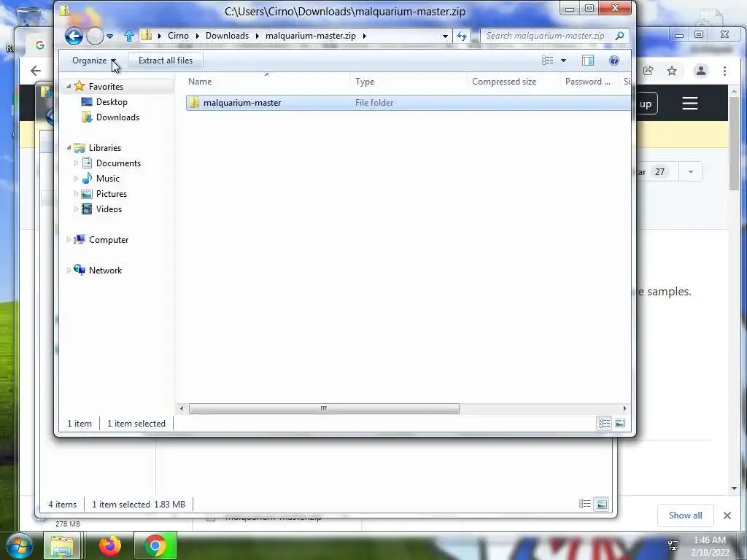
Task: Refresh the folder view
Action: pos(462,36)
